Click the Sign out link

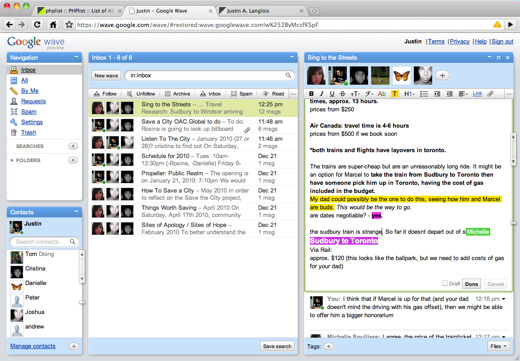tap(502, 41)
